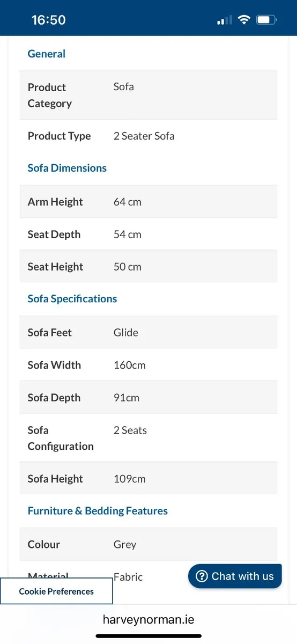Tap the Wi-Fi status icon
Image resolution: width=297 pixels, height=644 pixels.
244,20
